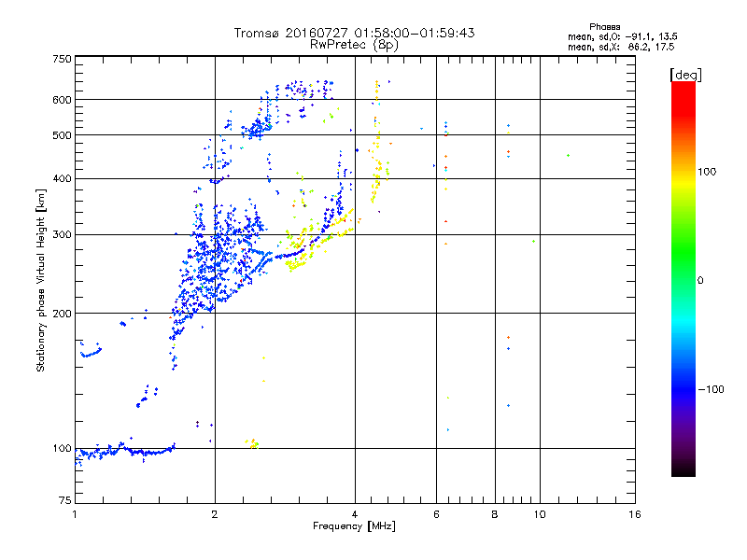
Task: Click the x-axis label '4'
Action: (355, 514)
